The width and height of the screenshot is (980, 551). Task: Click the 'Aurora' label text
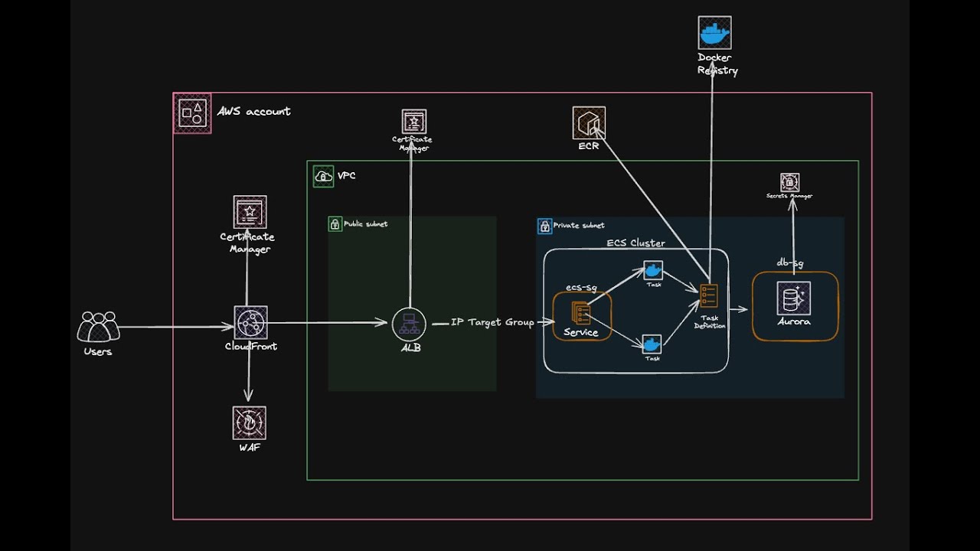pos(794,321)
